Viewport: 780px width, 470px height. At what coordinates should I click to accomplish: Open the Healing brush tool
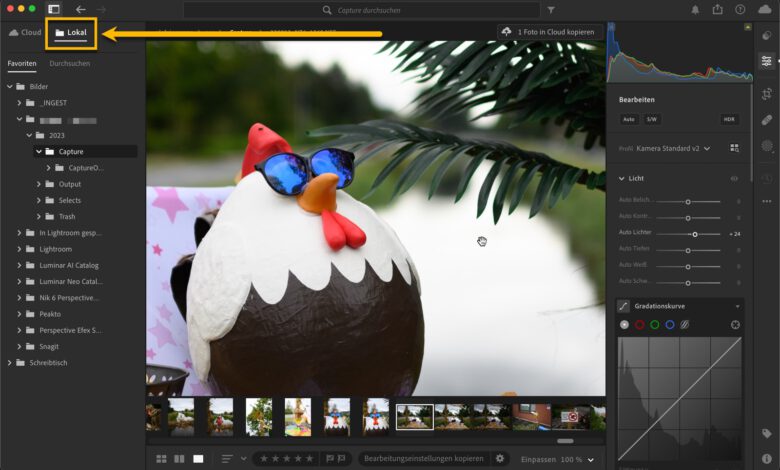pos(766,119)
